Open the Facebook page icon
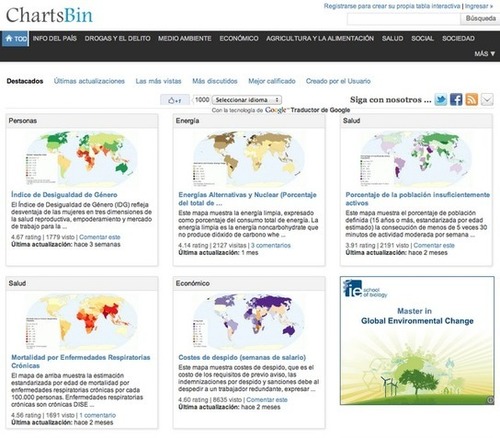 point(456,100)
